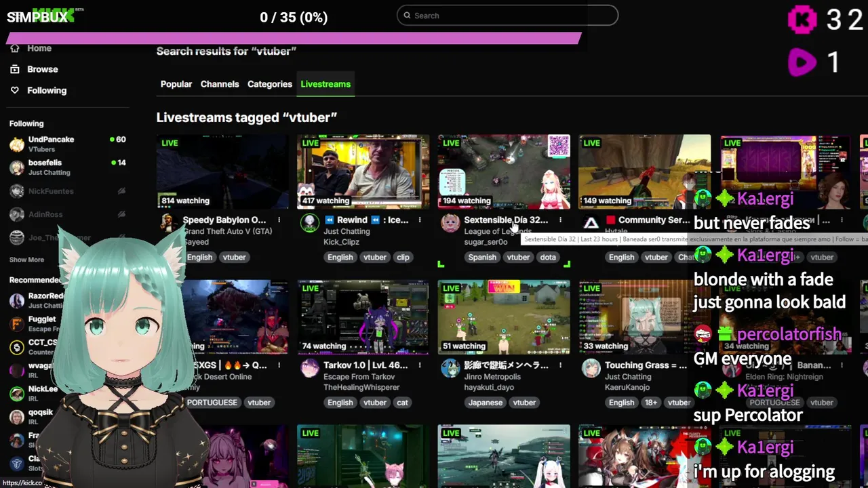Expand following list with Show More
The height and width of the screenshot is (488, 868).
(x=26, y=260)
